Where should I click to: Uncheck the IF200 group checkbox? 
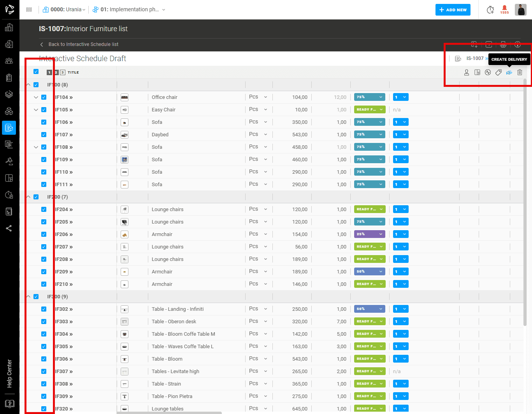click(36, 197)
